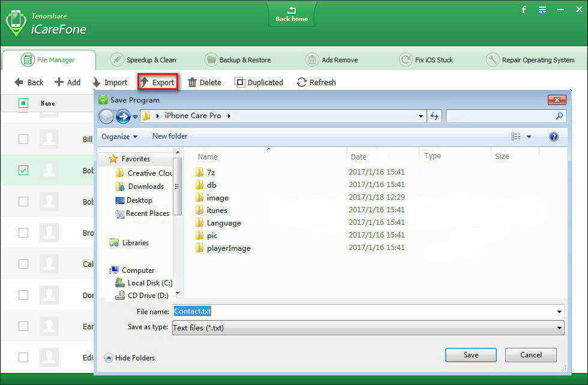Click the dialog forward navigation arrow

pyautogui.click(x=123, y=116)
